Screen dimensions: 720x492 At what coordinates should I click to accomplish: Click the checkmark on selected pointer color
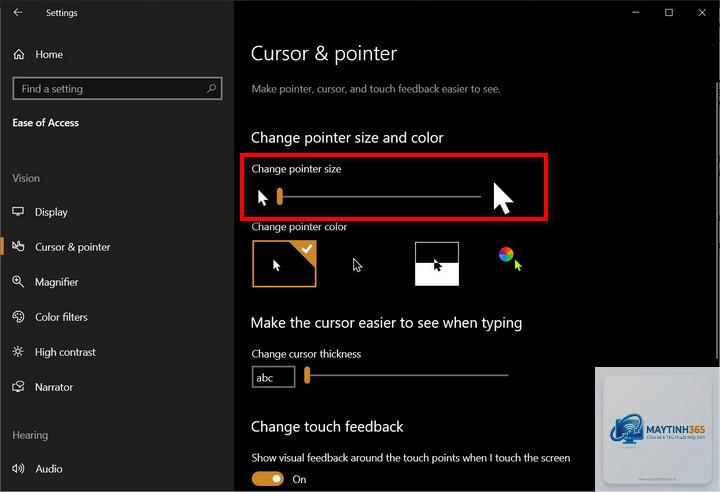click(x=307, y=249)
